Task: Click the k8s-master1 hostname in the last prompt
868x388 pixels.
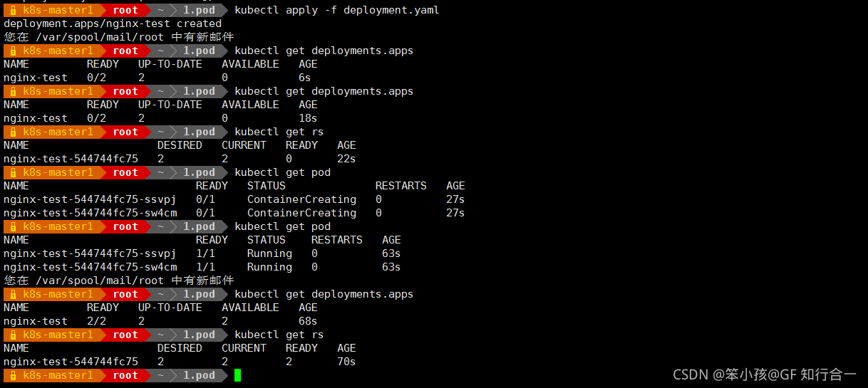Action: (x=58, y=375)
